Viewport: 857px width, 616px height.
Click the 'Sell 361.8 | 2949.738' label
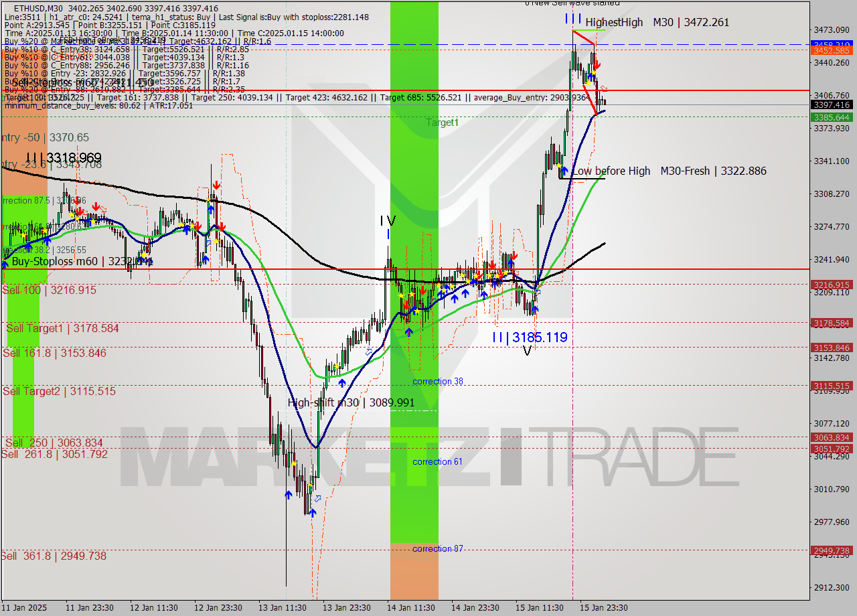[x=54, y=556]
